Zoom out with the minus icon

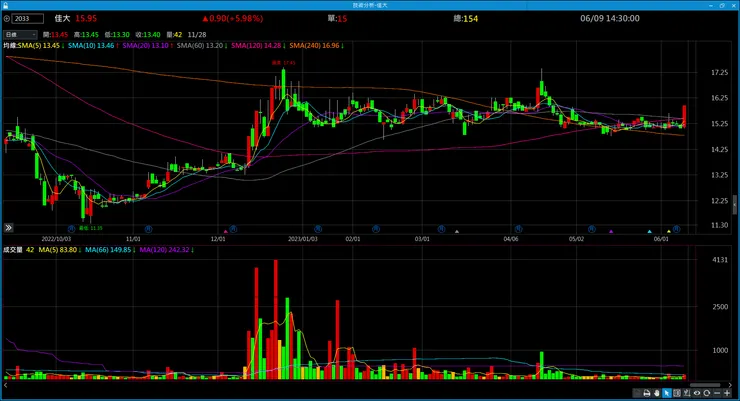tap(717, 393)
